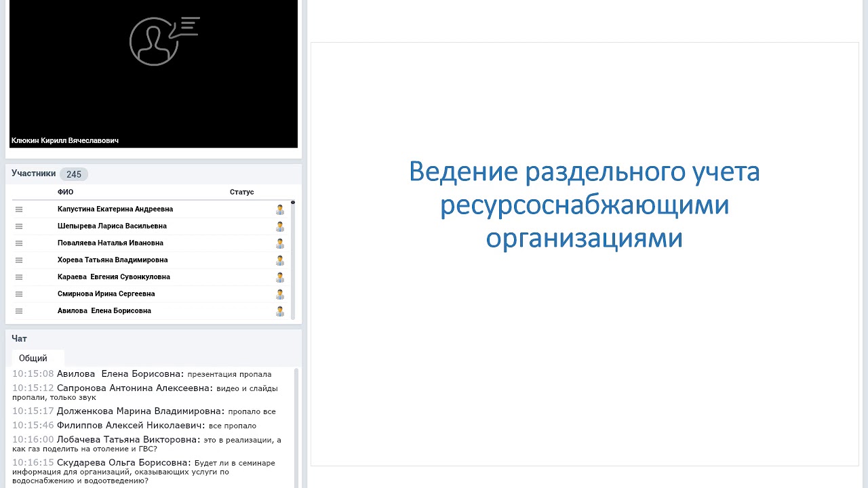The height and width of the screenshot is (488, 868).
Task: Click the chat message from Филиппов Алексей Николаевич
Action: [134, 426]
